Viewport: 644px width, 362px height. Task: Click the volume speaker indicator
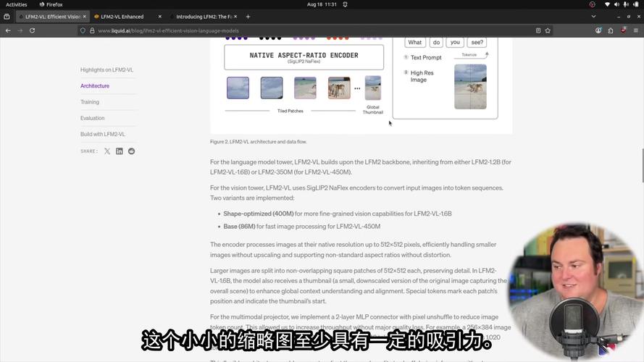[616, 4]
